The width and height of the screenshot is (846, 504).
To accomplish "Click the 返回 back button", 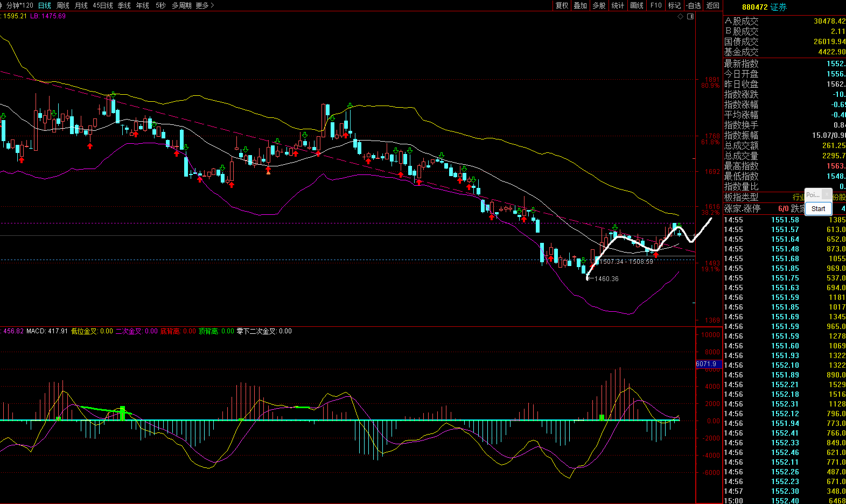I will click(x=713, y=5).
